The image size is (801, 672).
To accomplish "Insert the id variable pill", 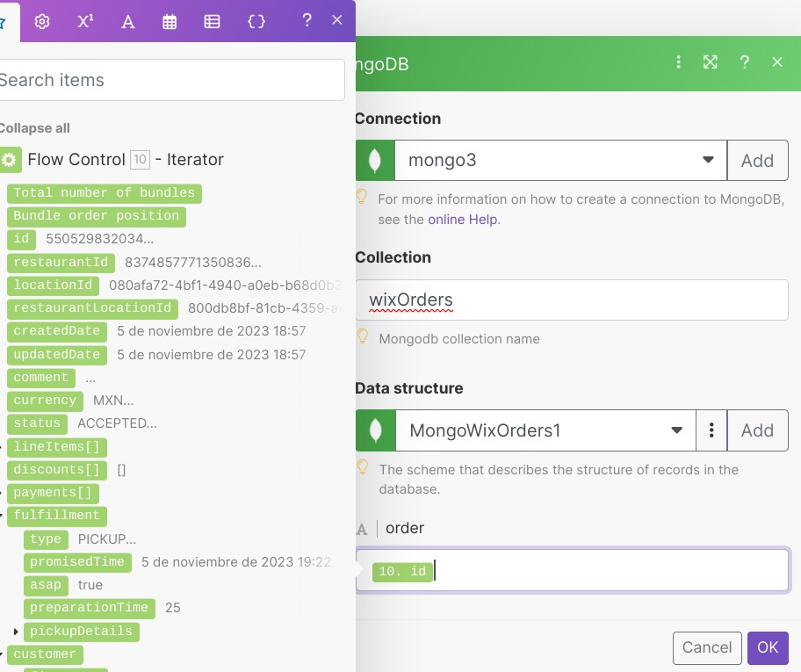I will click(21, 239).
